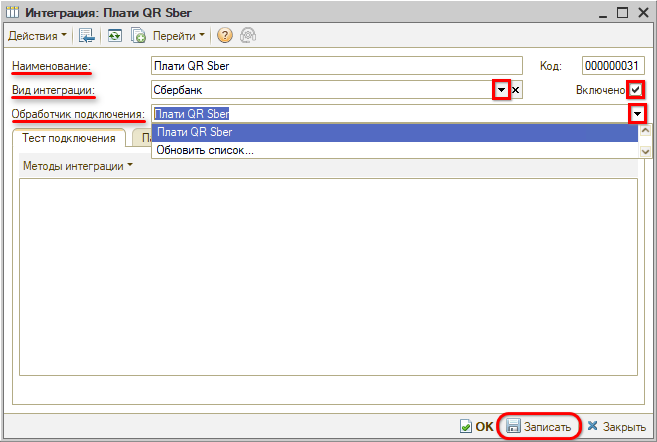Click the copy-element toolbar icon
Screen dimensions: 657x442
pos(138,36)
